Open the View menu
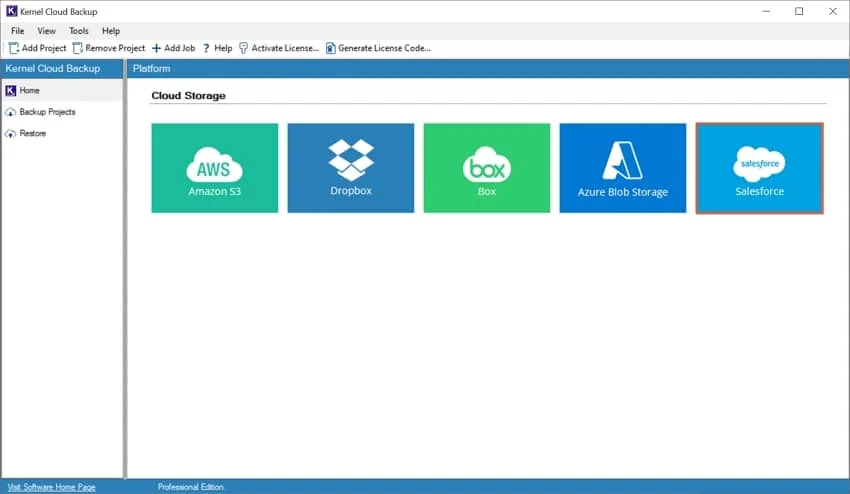850x494 pixels. point(46,31)
